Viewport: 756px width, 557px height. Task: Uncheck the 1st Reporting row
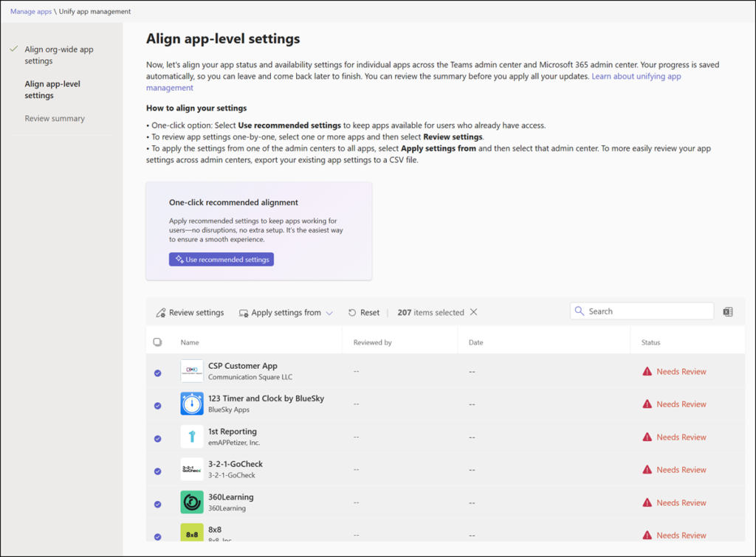tap(158, 438)
